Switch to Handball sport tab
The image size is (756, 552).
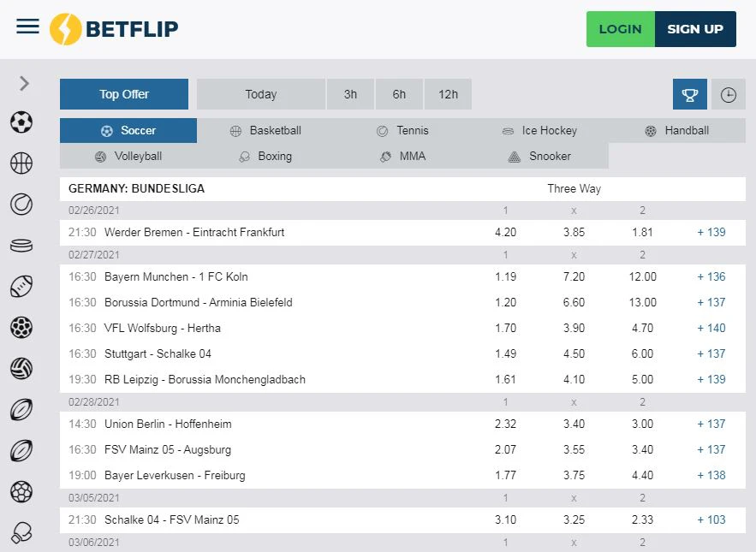[x=677, y=131]
